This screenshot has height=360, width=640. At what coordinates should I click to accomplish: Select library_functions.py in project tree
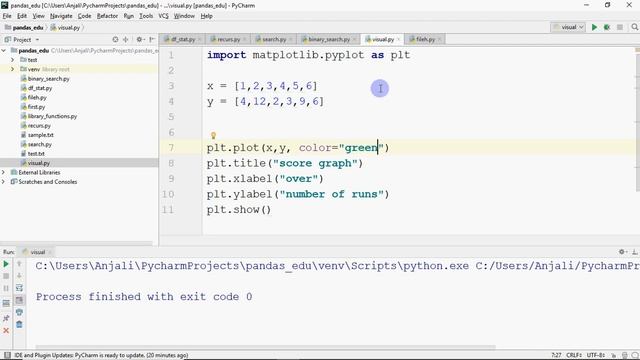tap(52, 116)
